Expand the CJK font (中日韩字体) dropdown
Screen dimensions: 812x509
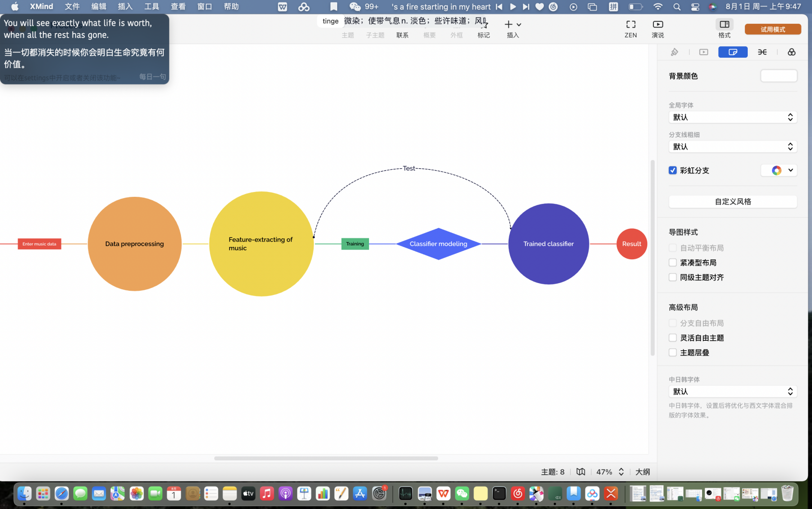pos(732,392)
